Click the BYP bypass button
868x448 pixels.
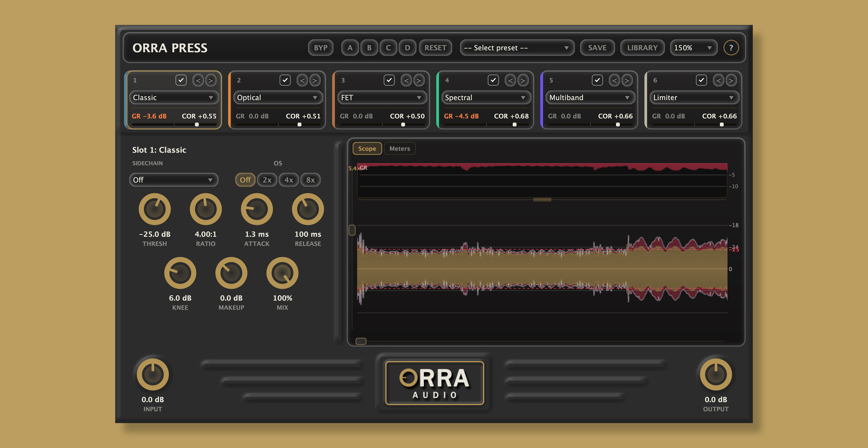tap(321, 48)
